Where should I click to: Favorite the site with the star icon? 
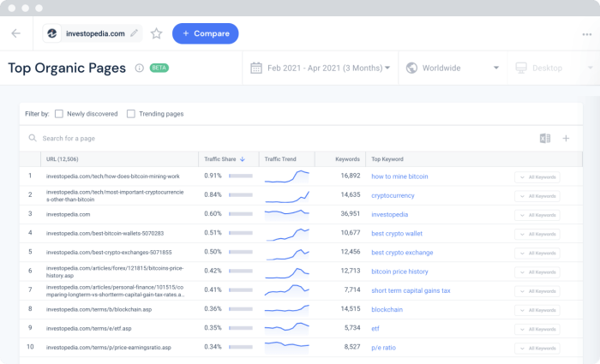tap(156, 33)
